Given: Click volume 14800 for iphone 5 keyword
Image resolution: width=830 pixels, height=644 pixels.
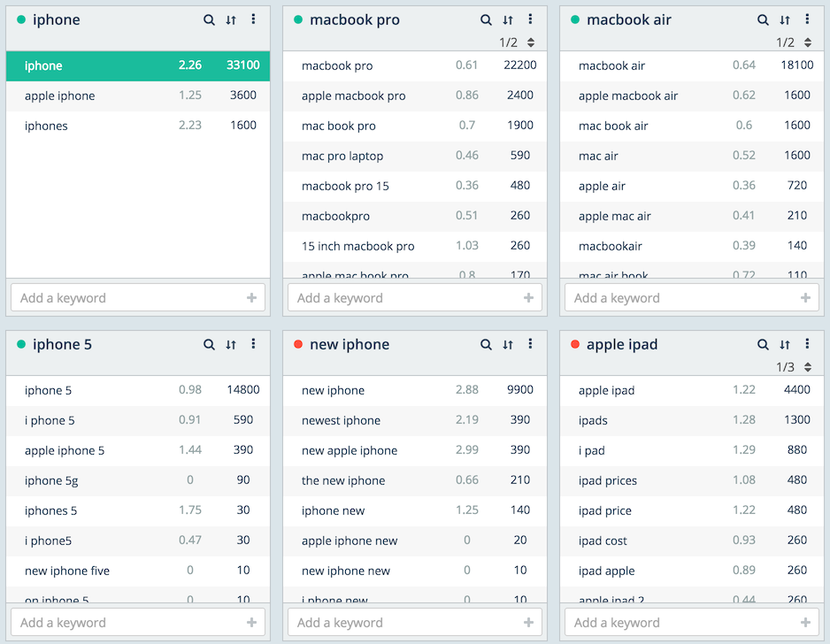Looking at the screenshot, I should pyautogui.click(x=243, y=390).
